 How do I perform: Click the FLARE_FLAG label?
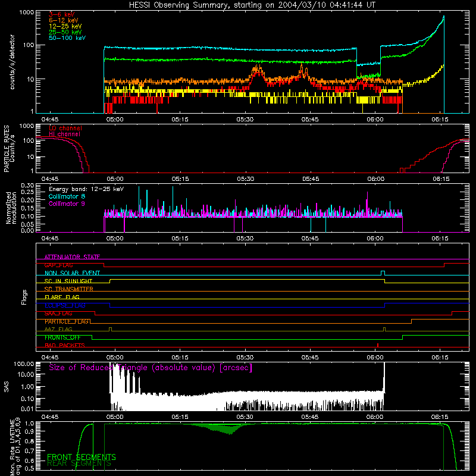(x=62, y=297)
